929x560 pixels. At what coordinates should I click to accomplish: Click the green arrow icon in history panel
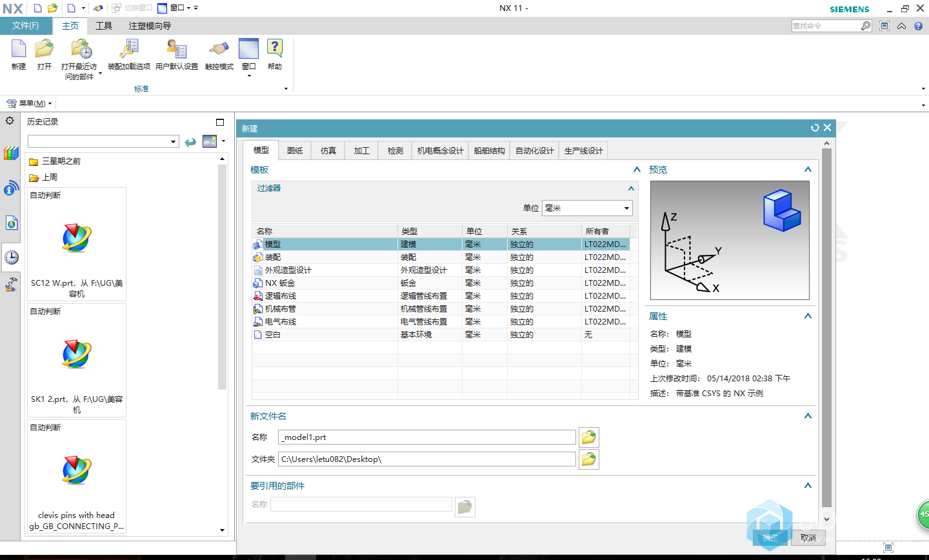pos(190,142)
